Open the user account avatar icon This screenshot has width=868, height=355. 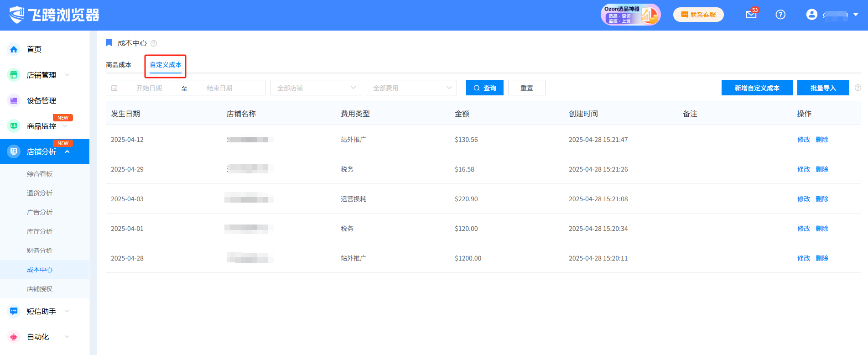tap(811, 15)
